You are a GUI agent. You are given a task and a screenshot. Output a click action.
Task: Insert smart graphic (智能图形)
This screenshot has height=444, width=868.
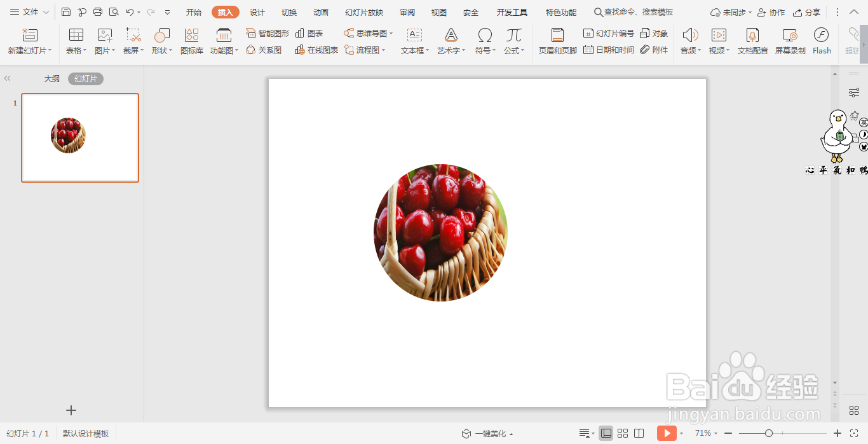(268, 33)
